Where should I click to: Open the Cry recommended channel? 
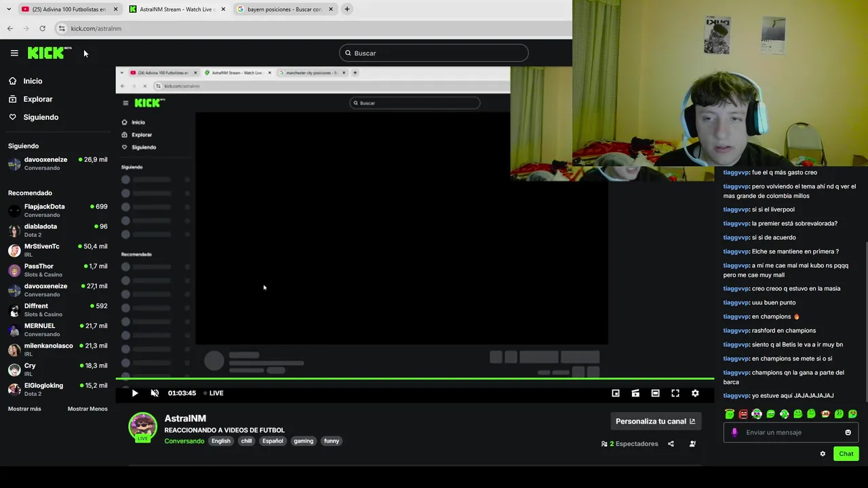[58, 369]
